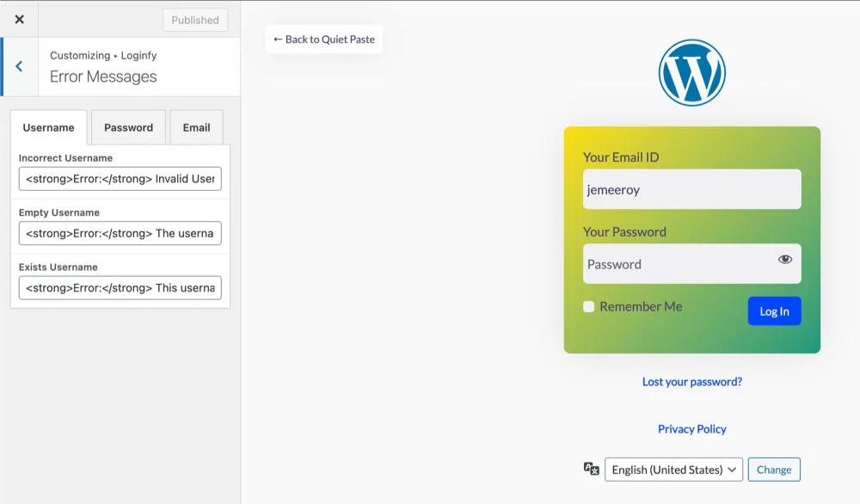The width and height of the screenshot is (860, 504).
Task: Click the Published button
Action: pos(194,21)
